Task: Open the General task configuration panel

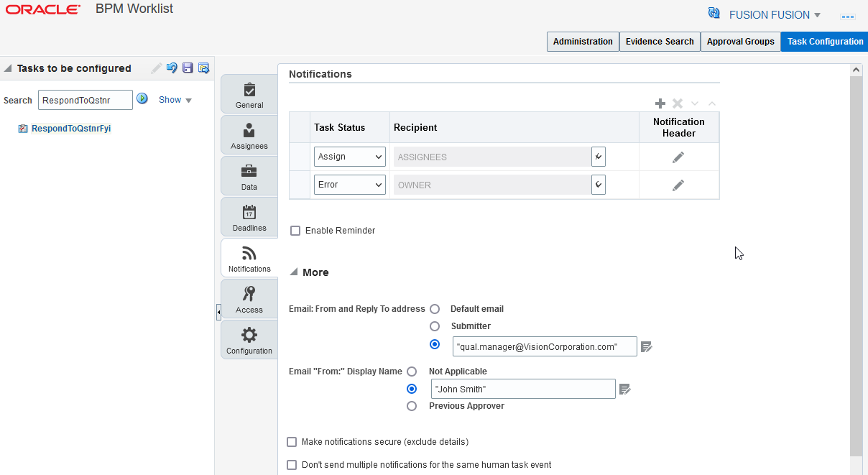Action: pyautogui.click(x=249, y=93)
